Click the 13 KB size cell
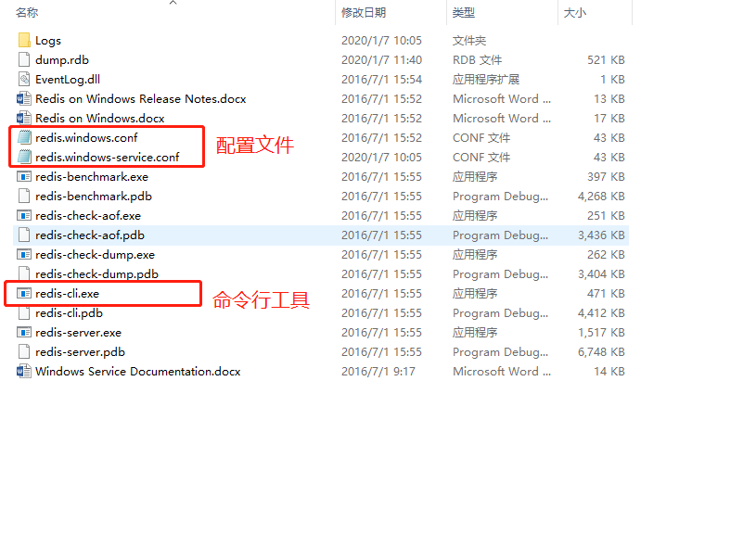756x559 pixels. [x=609, y=99]
